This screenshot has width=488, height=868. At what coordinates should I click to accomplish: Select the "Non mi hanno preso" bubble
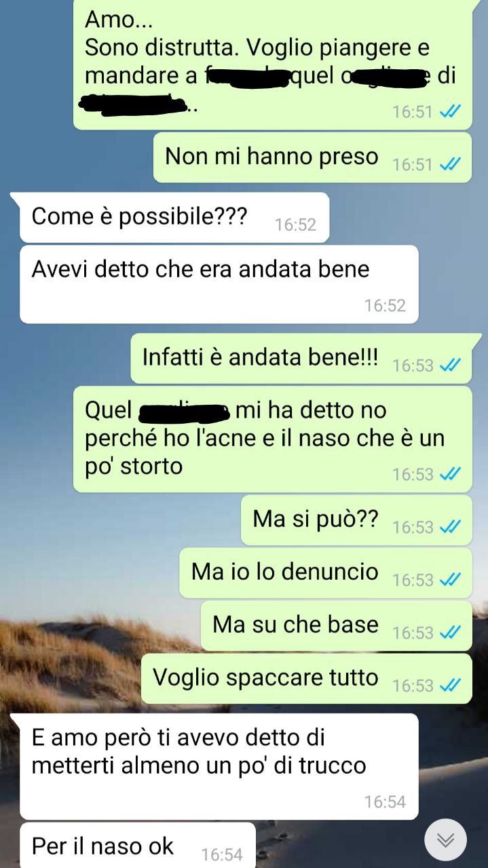(x=312, y=158)
